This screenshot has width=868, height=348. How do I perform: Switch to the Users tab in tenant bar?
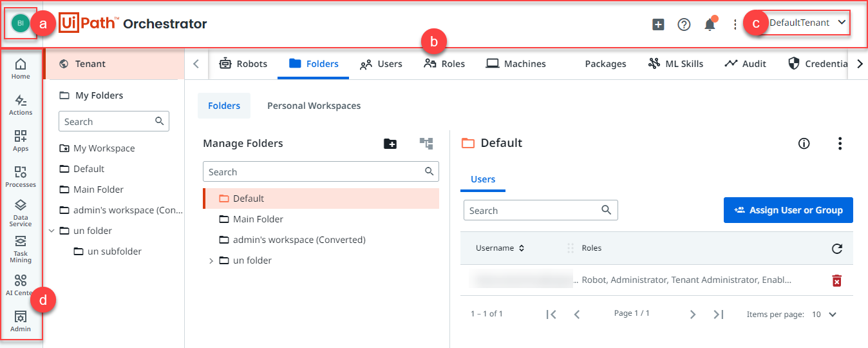[x=381, y=64]
